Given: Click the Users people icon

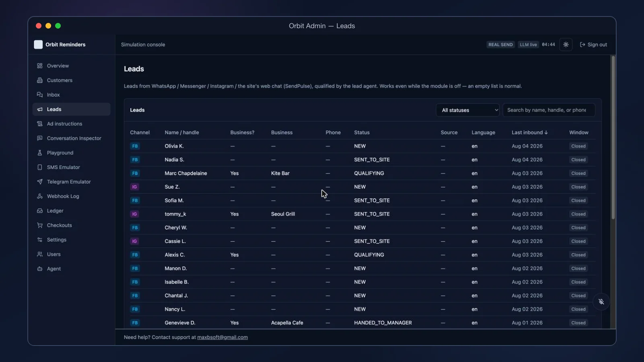Looking at the screenshot, I should coord(40,254).
